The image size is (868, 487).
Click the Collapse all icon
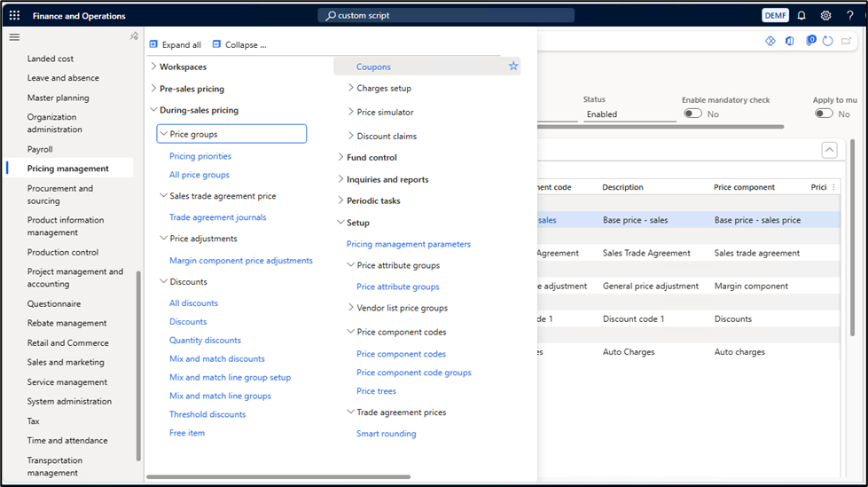pos(216,44)
